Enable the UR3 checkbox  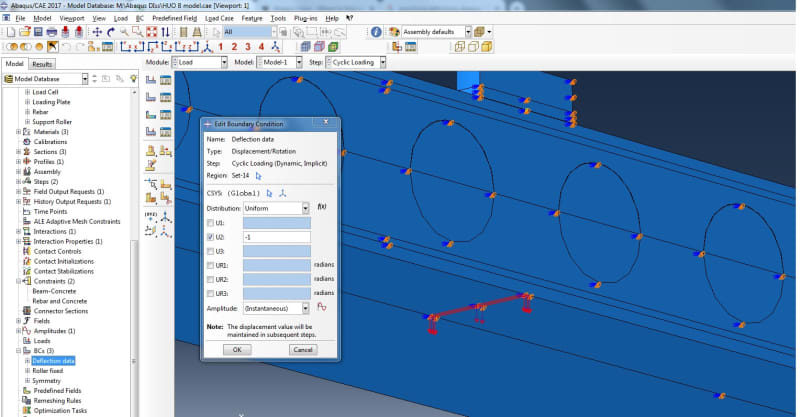click(x=210, y=294)
